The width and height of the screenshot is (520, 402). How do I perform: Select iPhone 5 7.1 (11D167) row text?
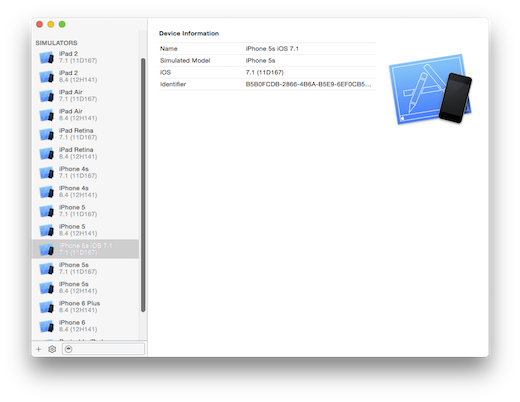(x=78, y=211)
